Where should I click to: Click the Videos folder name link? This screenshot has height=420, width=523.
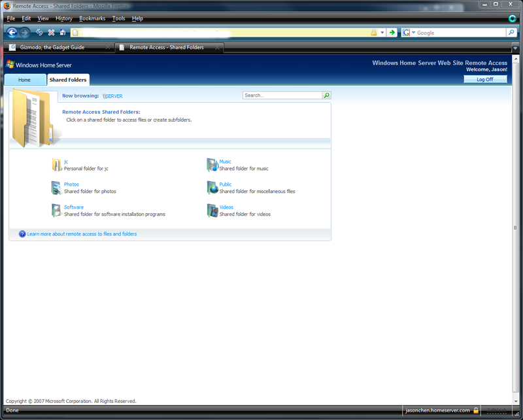pyautogui.click(x=226, y=207)
